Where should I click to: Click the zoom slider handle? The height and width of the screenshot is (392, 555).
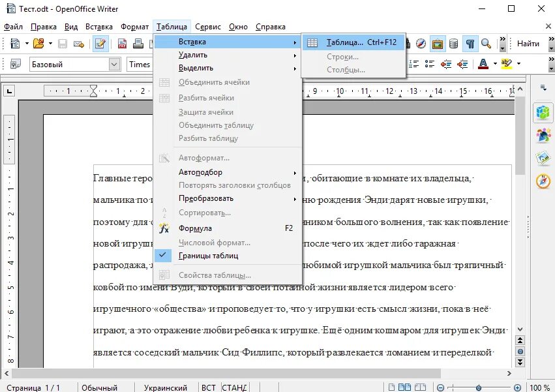tap(479, 387)
